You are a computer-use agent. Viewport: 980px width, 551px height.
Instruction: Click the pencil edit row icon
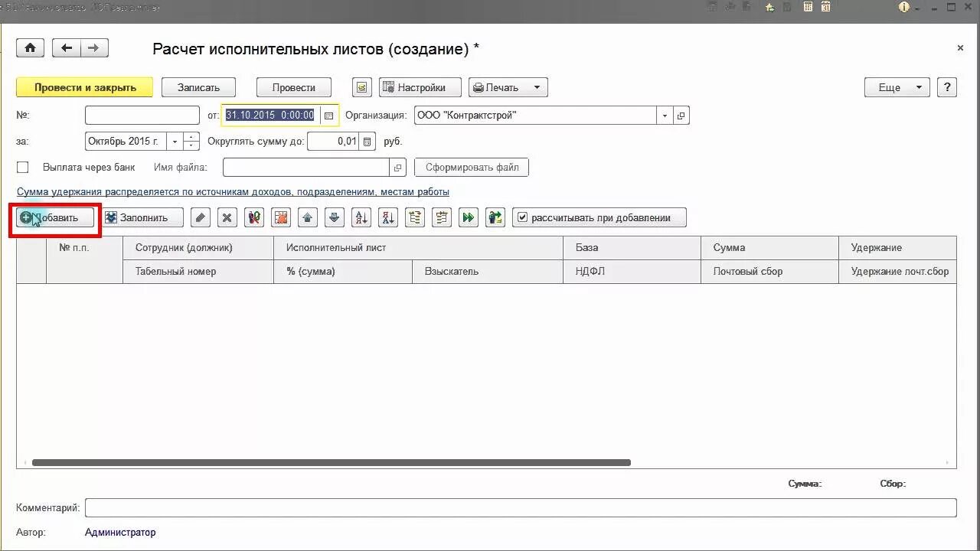201,218
